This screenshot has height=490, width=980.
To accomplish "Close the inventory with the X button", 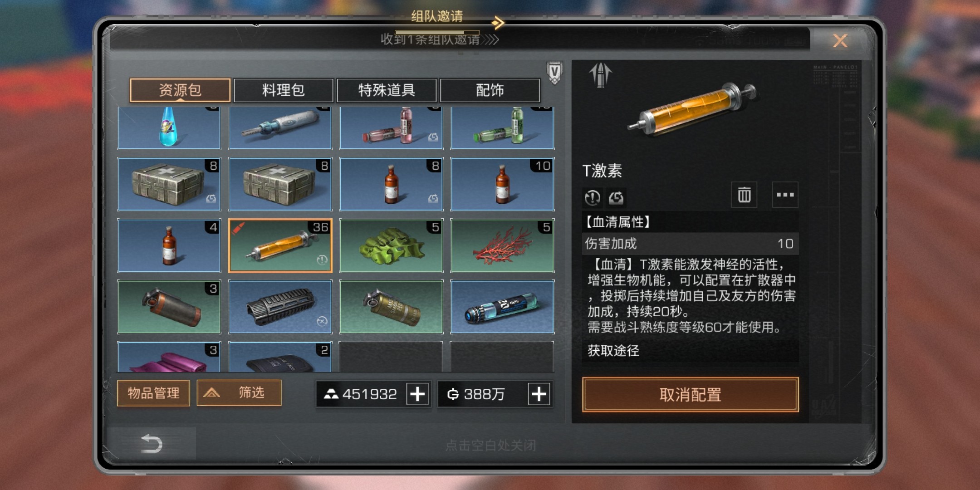I will [840, 41].
